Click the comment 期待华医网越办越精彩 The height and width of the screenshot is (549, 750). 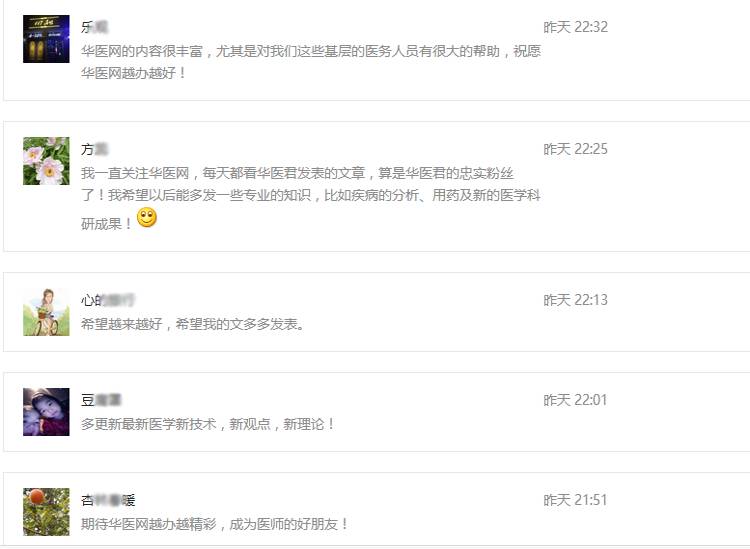[x=214, y=524]
